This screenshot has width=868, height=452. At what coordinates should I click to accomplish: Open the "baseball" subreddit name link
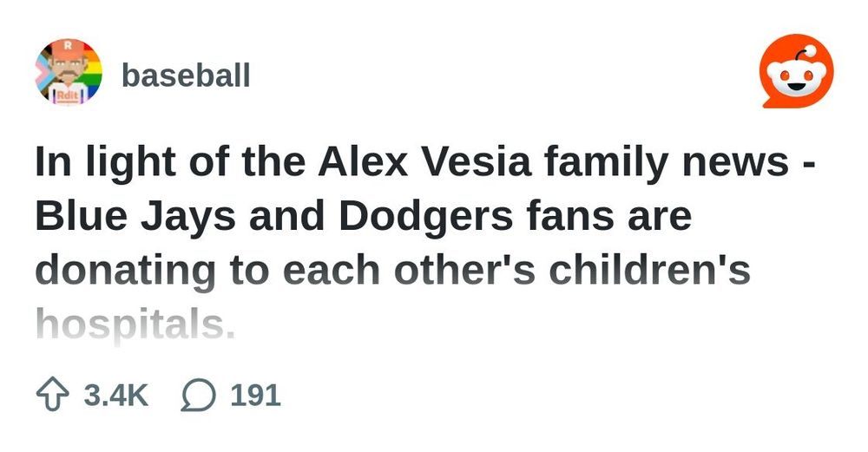(186, 75)
